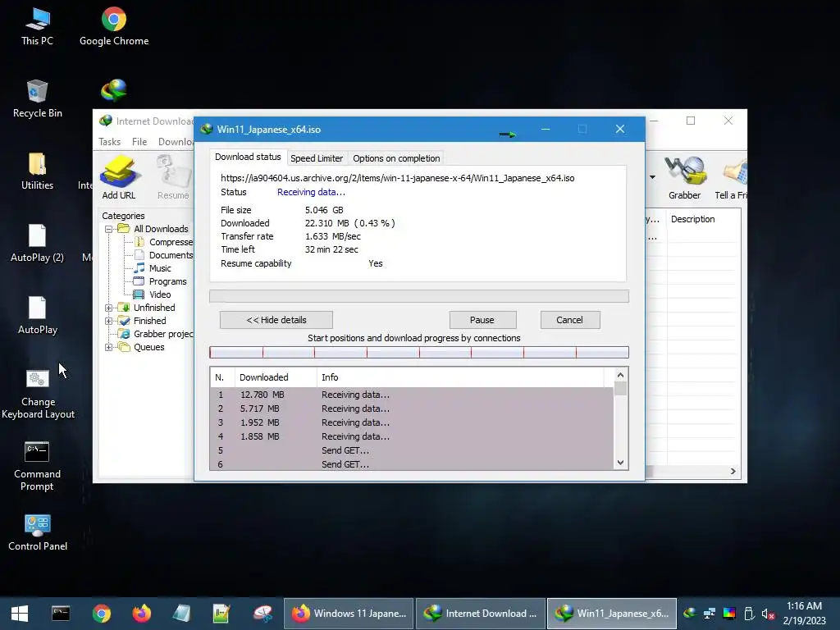Switch to Internet Download Manager taskbar window
Viewport: 840px width, 630px height.
tap(481, 614)
